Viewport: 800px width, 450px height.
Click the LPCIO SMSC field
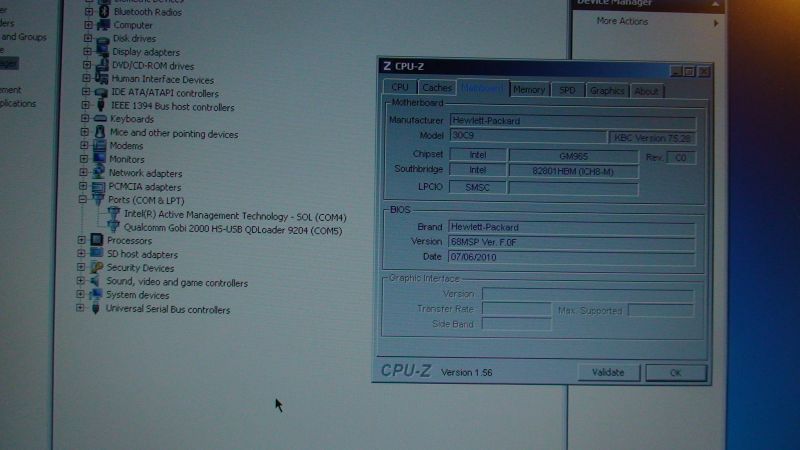coord(478,187)
